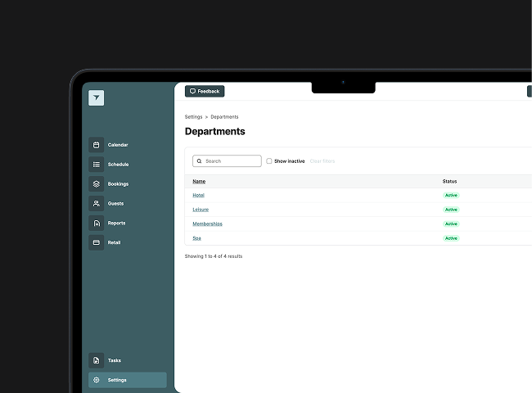The height and width of the screenshot is (393, 532).
Task: Go to Settings in breadcrumb
Action: [193, 117]
